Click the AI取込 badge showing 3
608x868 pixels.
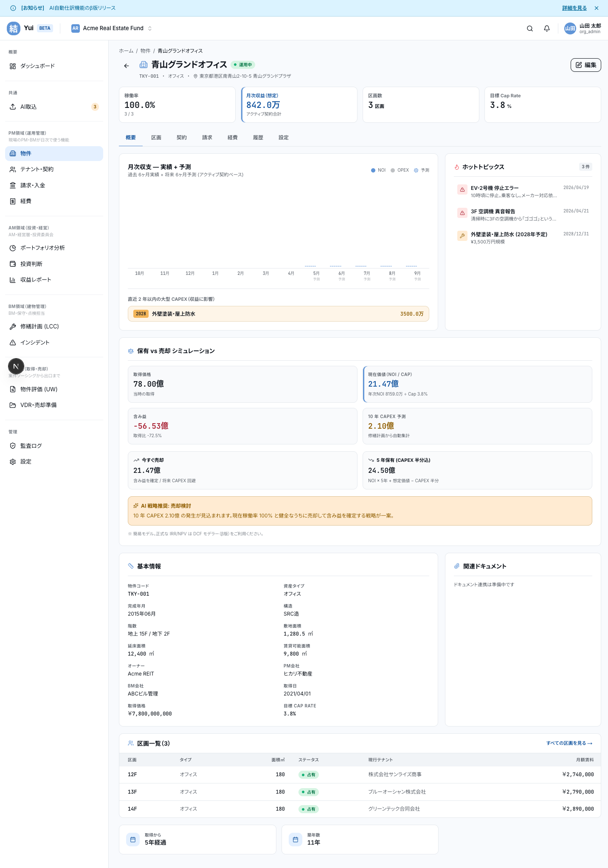coord(95,107)
